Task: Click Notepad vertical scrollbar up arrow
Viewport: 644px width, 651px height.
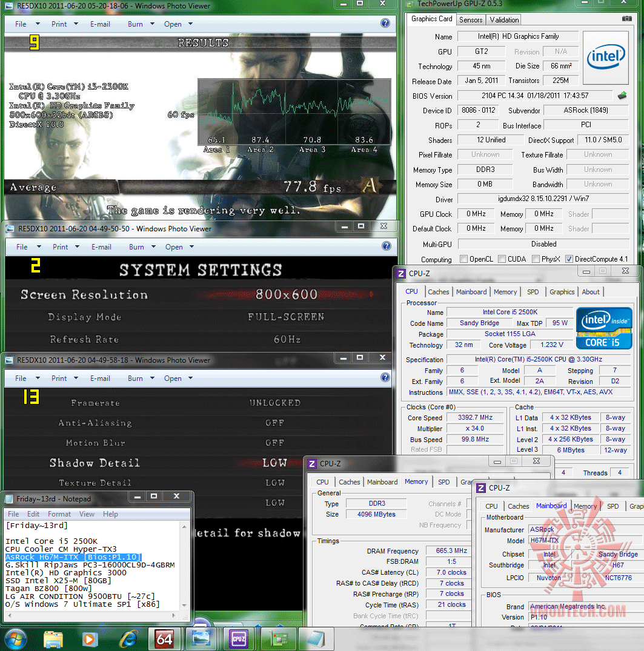Action: [184, 526]
